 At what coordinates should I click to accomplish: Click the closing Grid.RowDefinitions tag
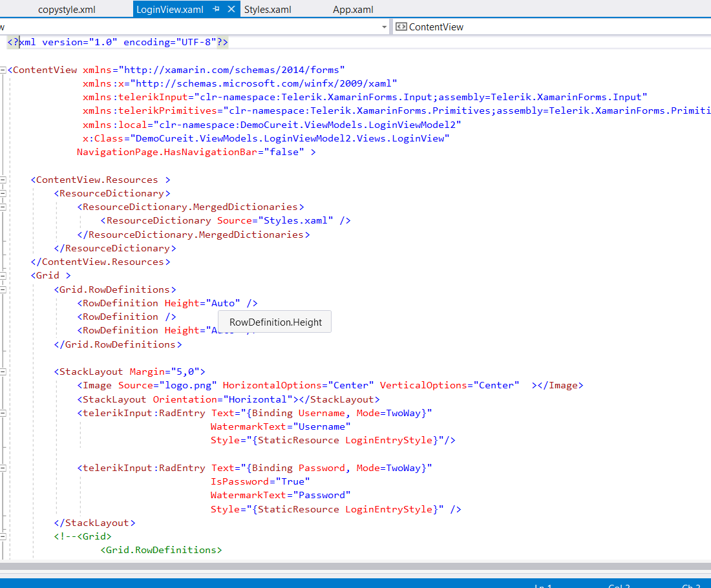click(118, 344)
